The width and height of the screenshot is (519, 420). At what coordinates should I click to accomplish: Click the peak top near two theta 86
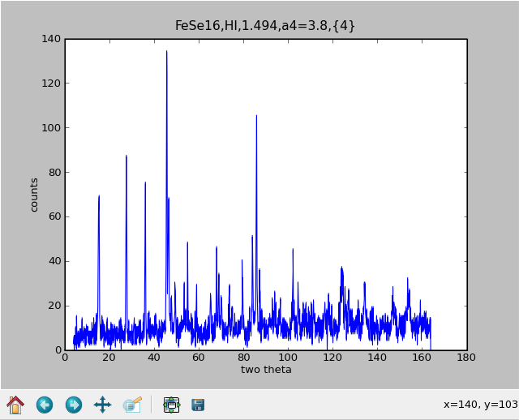[x=256, y=116]
